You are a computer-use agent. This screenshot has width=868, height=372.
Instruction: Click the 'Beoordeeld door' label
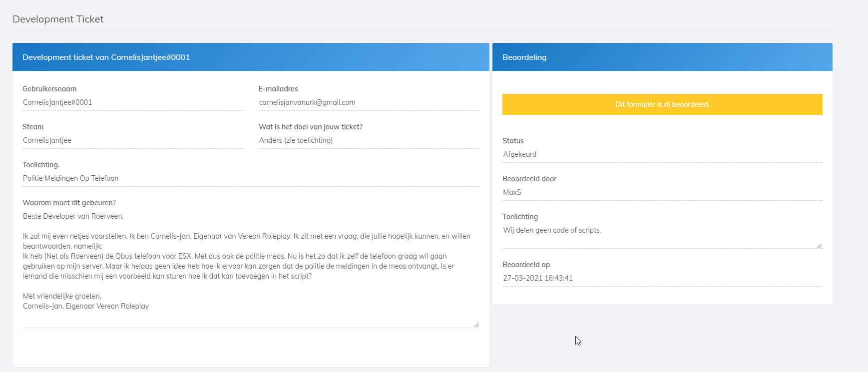[x=529, y=179]
